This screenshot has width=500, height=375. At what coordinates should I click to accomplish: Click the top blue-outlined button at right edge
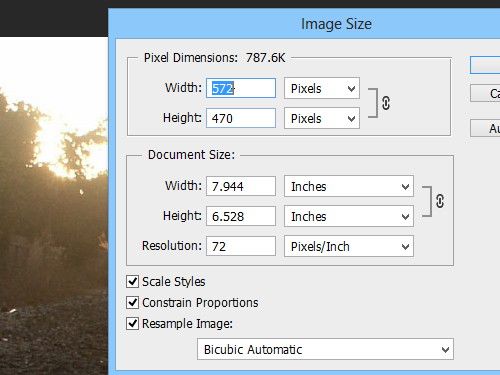click(x=485, y=65)
